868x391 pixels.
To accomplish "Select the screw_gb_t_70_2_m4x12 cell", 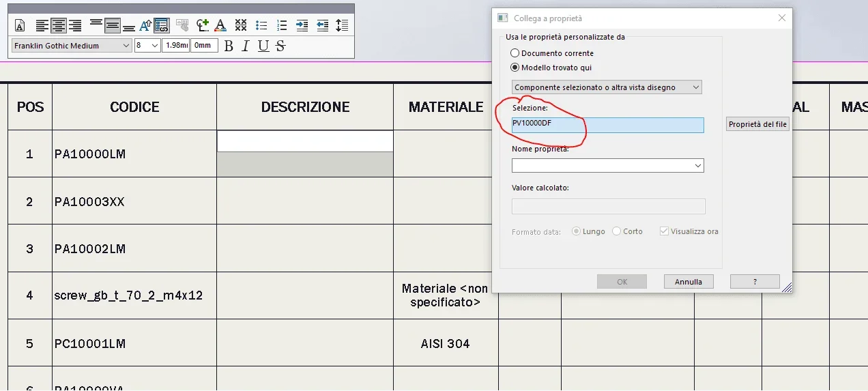I will coord(134,295).
